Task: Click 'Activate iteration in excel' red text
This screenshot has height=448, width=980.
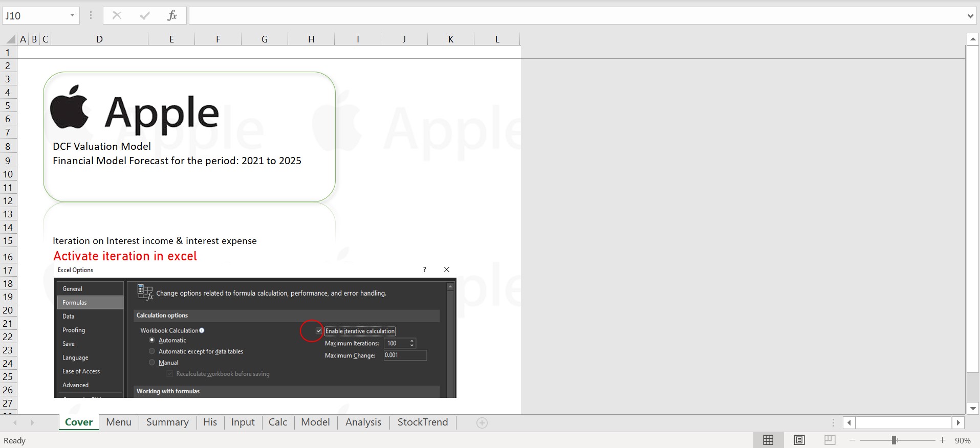Action: (125, 256)
